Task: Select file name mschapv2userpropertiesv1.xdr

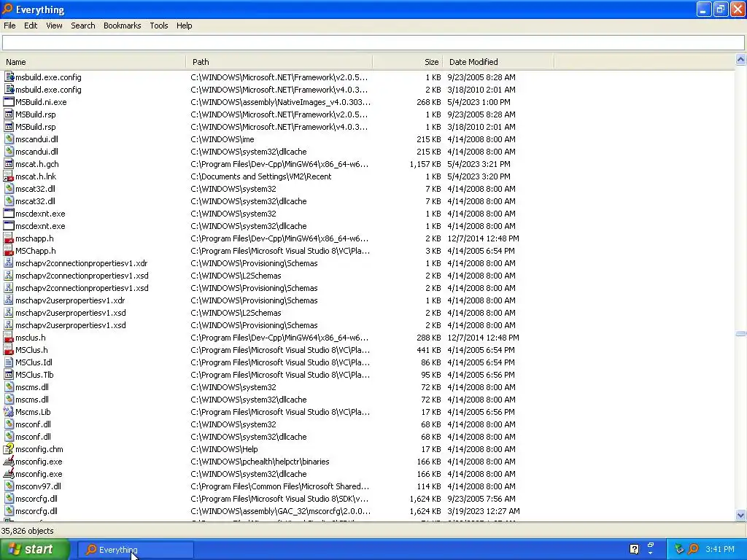Action: point(70,300)
